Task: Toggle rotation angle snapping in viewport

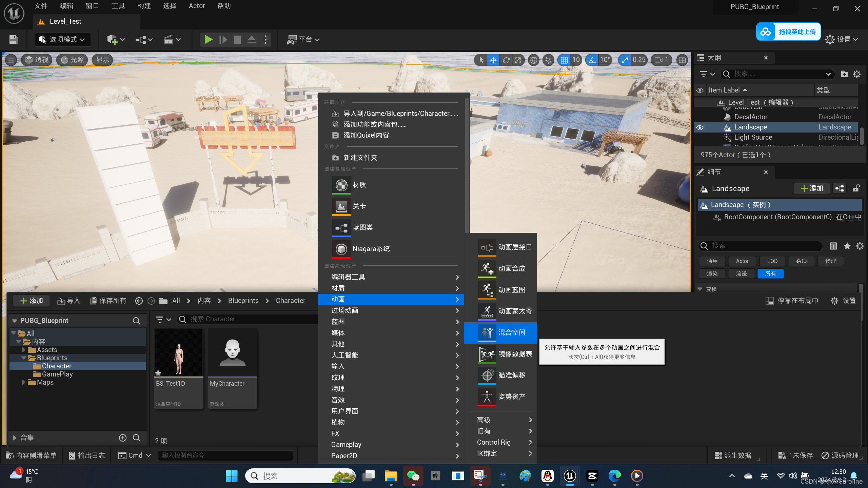Action: coord(592,60)
